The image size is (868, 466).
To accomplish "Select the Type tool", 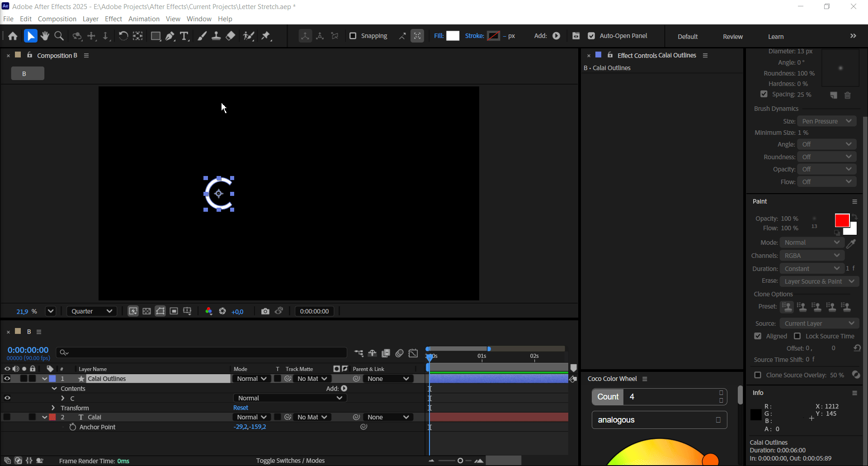I will (x=184, y=36).
